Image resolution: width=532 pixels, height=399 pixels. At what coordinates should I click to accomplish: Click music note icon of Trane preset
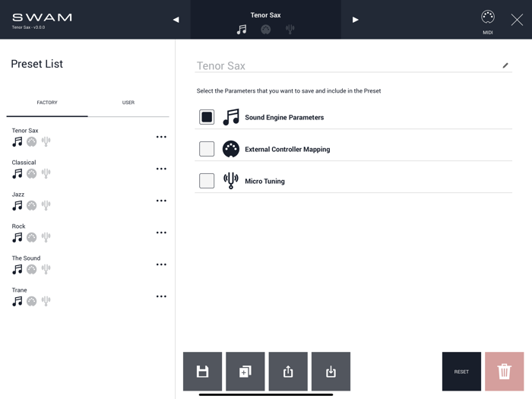coord(17,301)
